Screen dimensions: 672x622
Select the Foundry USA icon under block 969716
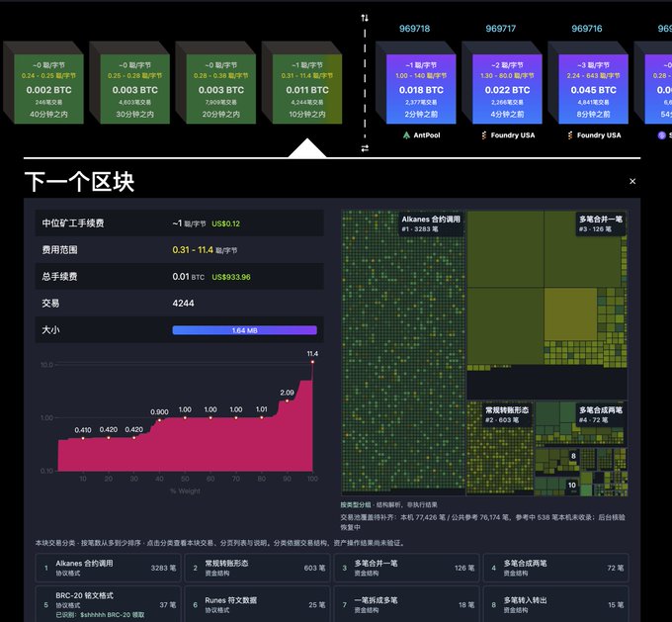pyautogui.click(x=570, y=135)
